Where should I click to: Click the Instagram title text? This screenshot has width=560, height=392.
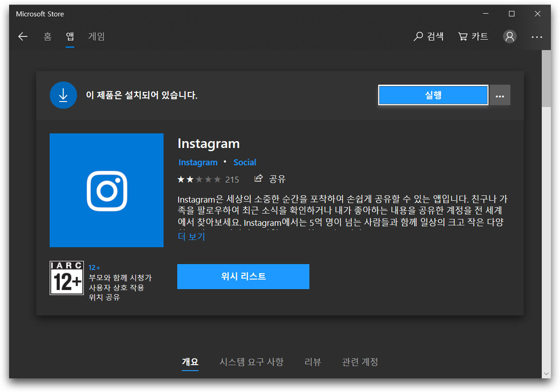pyautogui.click(x=209, y=143)
